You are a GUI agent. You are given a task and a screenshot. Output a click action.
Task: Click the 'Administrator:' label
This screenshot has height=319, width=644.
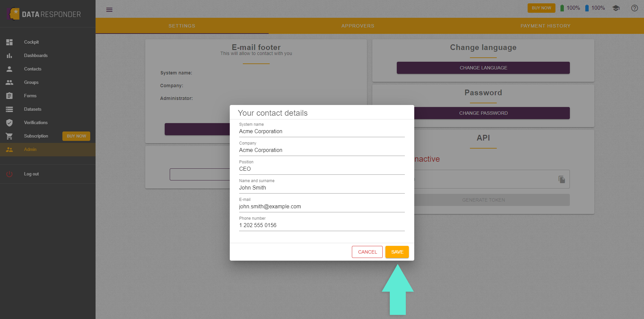click(x=176, y=98)
